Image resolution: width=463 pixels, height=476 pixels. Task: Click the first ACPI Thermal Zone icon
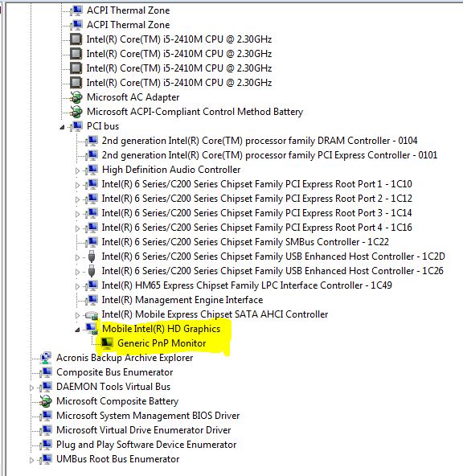(x=76, y=10)
